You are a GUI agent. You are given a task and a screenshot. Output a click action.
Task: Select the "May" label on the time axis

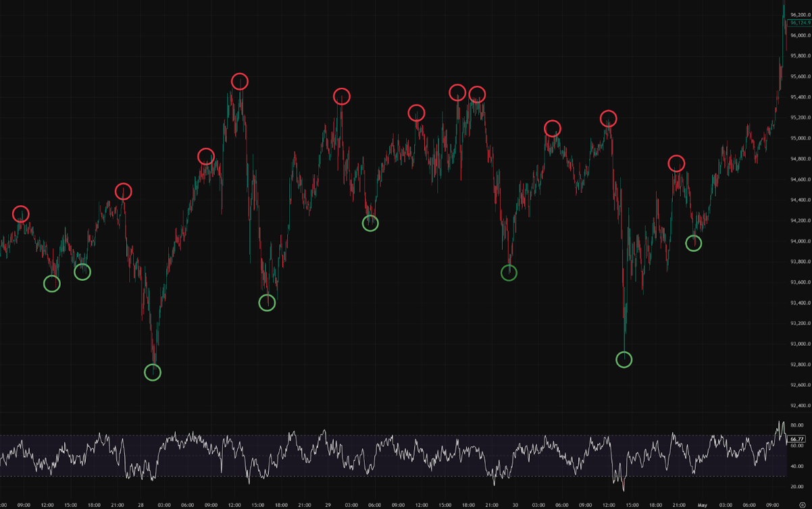click(703, 504)
